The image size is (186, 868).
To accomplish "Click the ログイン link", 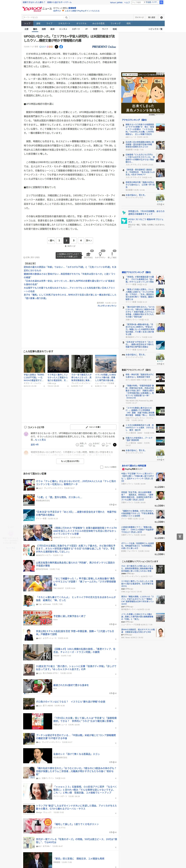I will [x=57, y=11].
